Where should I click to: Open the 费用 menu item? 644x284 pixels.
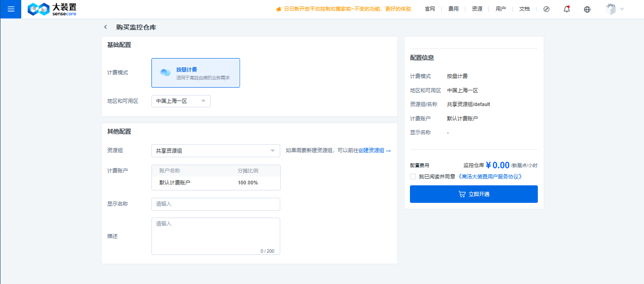pyautogui.click(x=453, y=9)
